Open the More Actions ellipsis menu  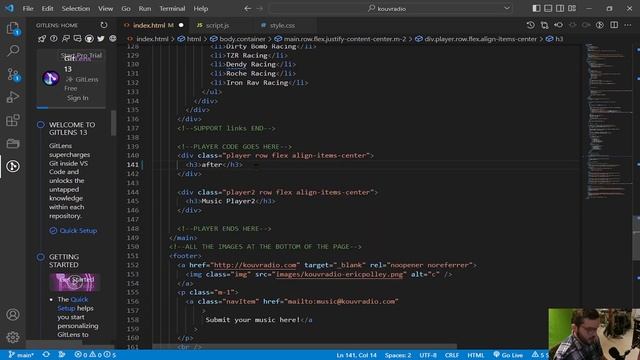click(628, 25)
